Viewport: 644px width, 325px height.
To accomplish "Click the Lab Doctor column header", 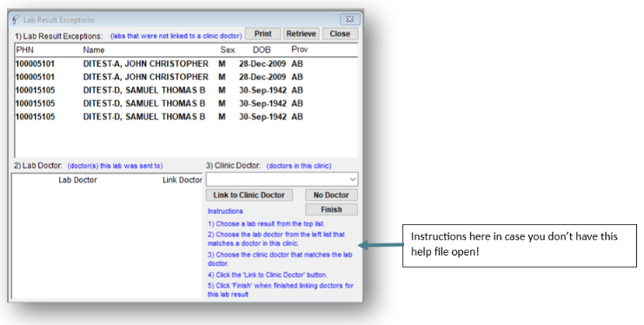I will [77, 180].
